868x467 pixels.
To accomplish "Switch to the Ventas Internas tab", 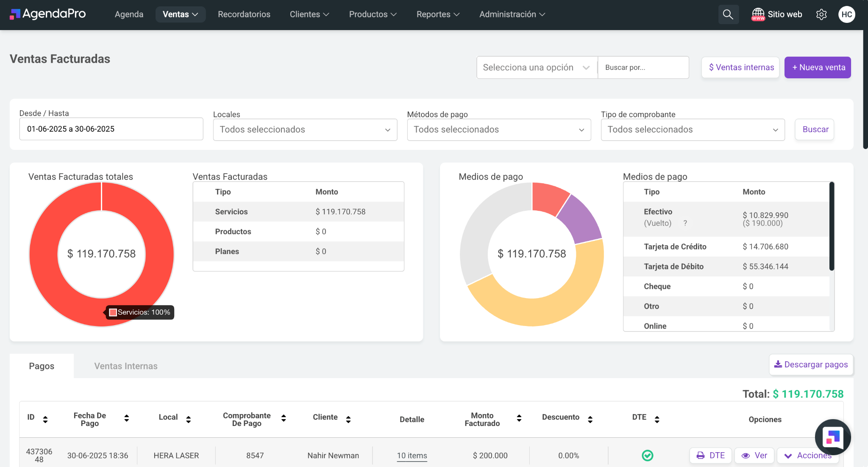I will [x=126, y=366].
